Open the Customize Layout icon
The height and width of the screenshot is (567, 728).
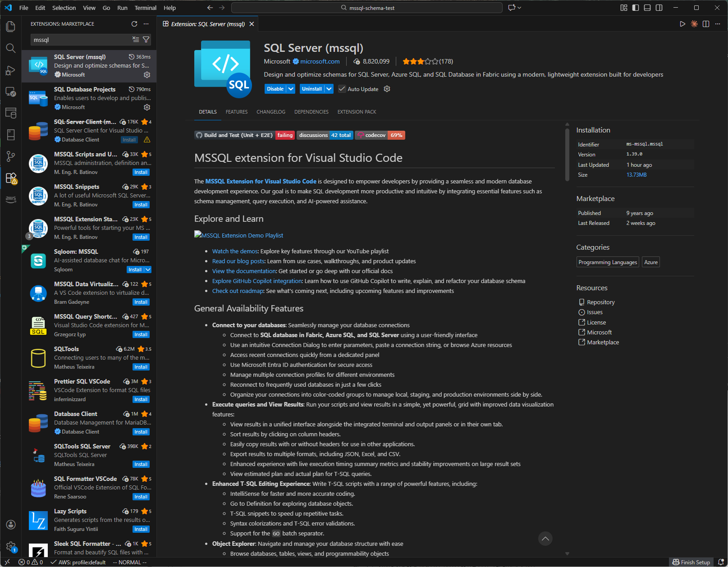[624, 8]
